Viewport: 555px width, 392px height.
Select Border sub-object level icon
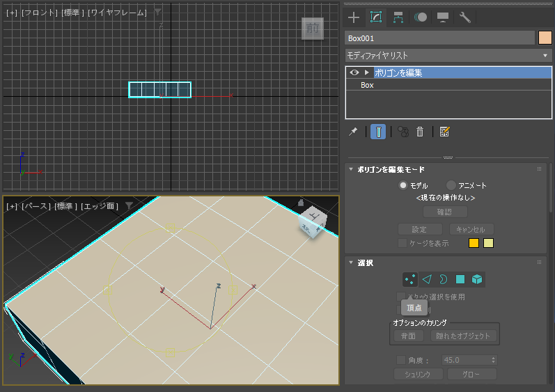443,279
